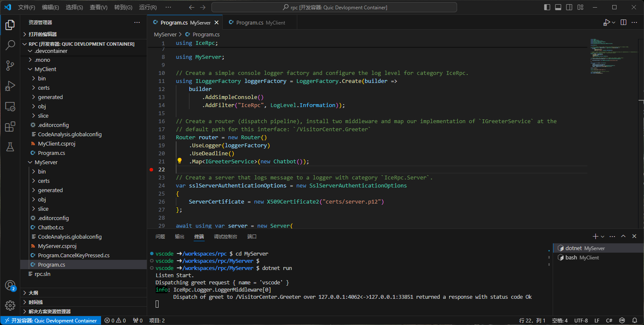644x325 pixels.
Task: Click the Run project play icon
Action: point(607,22)
